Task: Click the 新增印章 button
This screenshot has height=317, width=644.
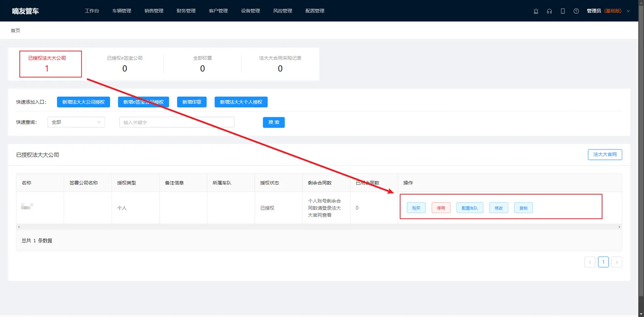Action: pyautogui.click(x=192, y=102)
